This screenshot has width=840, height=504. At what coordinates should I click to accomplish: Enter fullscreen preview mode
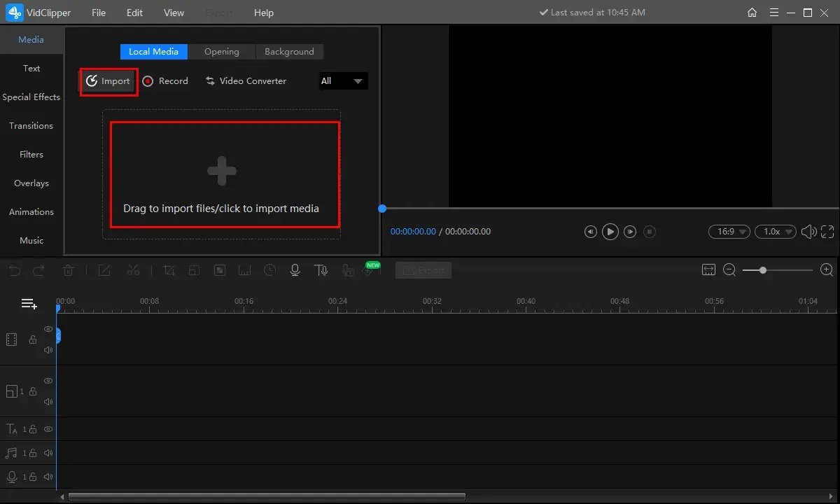827,232
